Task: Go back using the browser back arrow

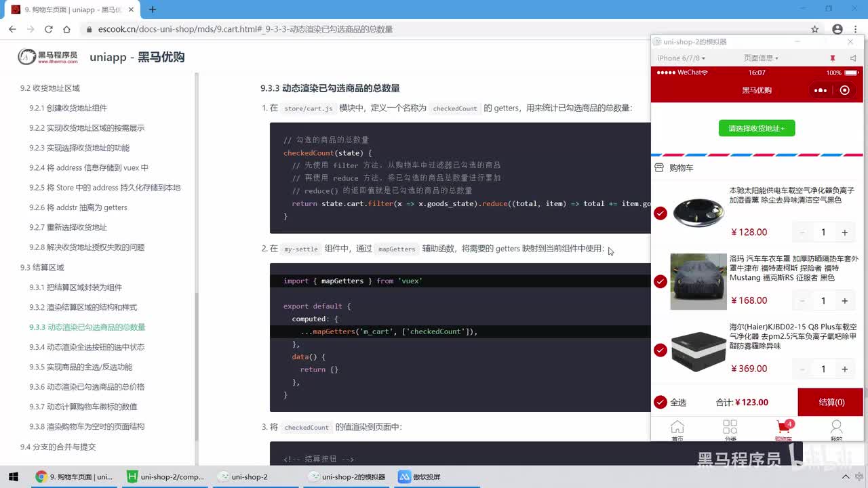Action: pos(12,29)
